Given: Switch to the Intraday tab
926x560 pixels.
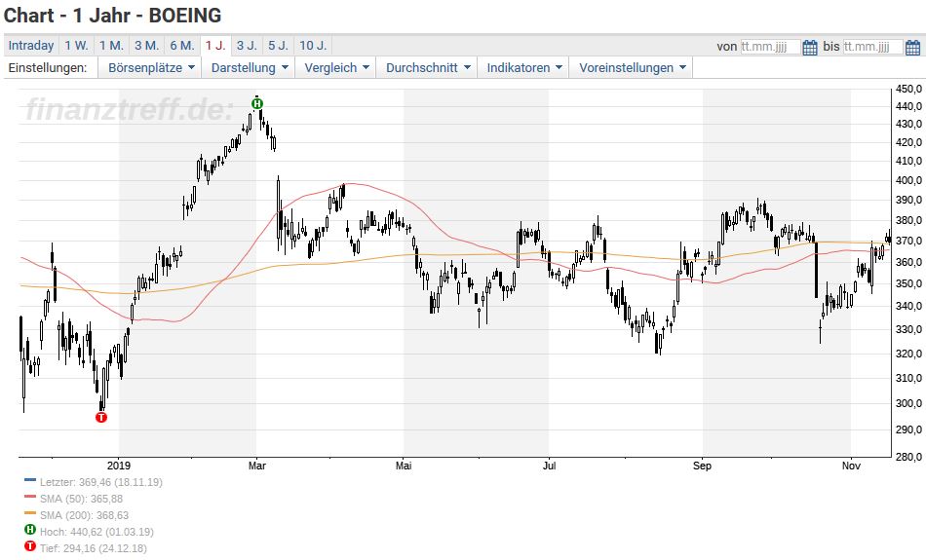Looking at the screenshot, I should (x=31, y=46).
